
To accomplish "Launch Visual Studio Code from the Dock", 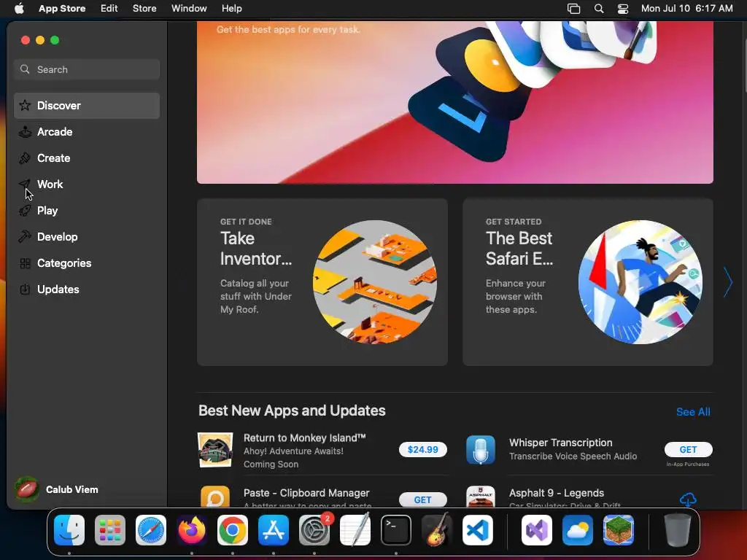I will [478, 530].
